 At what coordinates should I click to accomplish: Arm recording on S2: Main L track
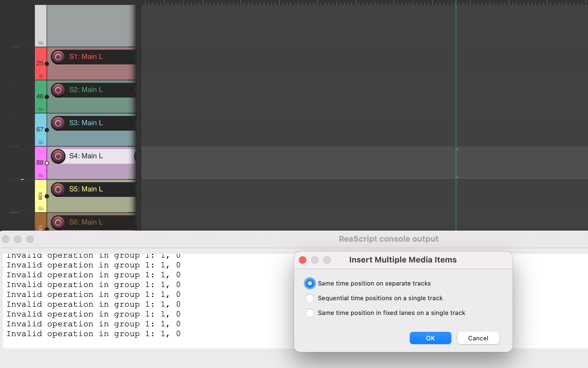[58, 90]
